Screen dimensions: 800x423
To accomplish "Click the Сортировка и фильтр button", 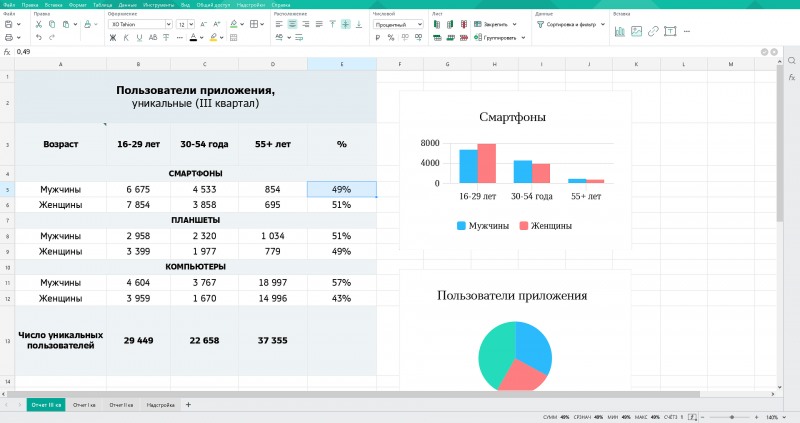I will [x=571, y=24].
